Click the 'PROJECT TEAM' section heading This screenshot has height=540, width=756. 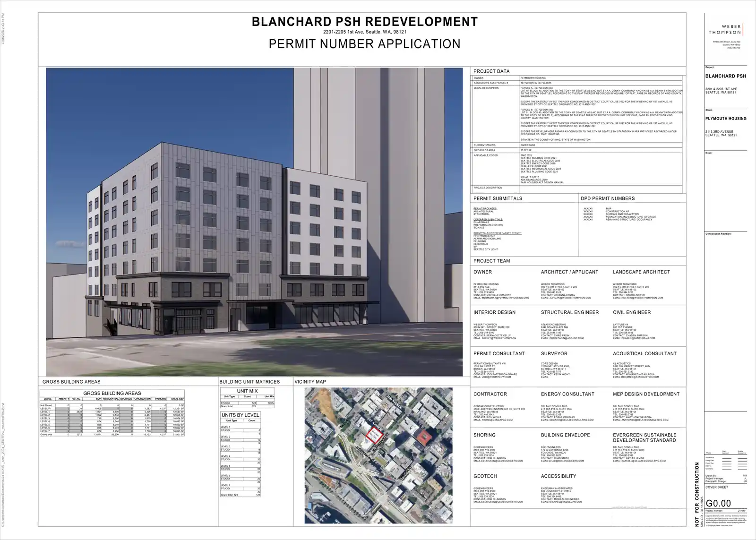[492, 261]
